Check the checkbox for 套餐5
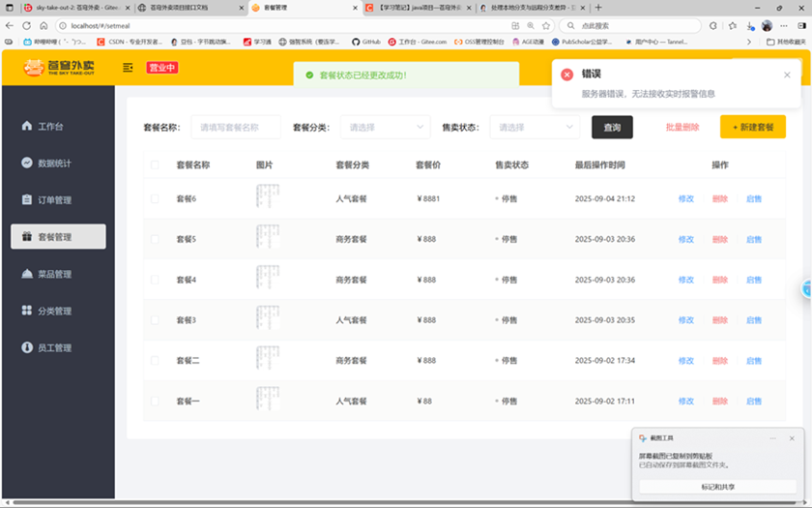The image size is (812, 508). coord(155,239)
